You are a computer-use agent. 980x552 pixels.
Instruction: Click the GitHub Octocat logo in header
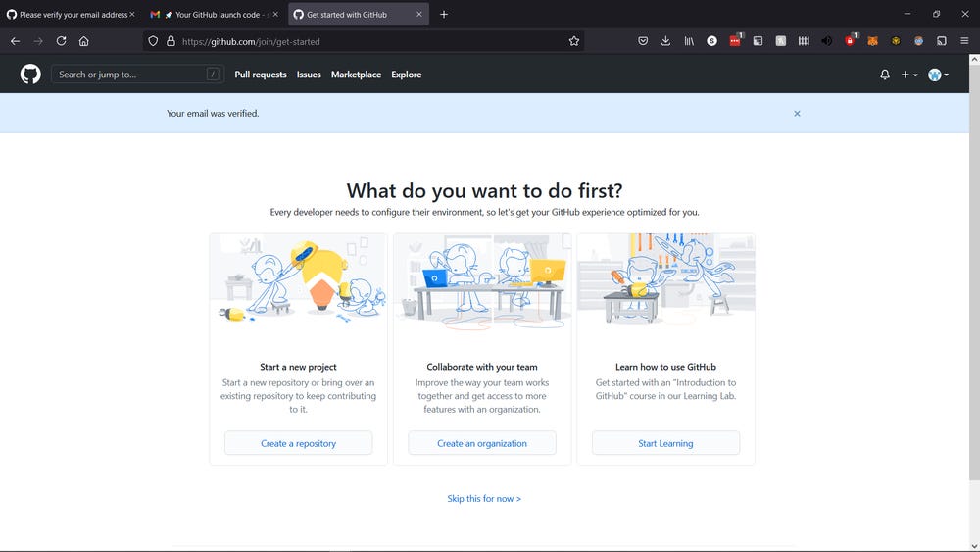click(x=30, y=75)
